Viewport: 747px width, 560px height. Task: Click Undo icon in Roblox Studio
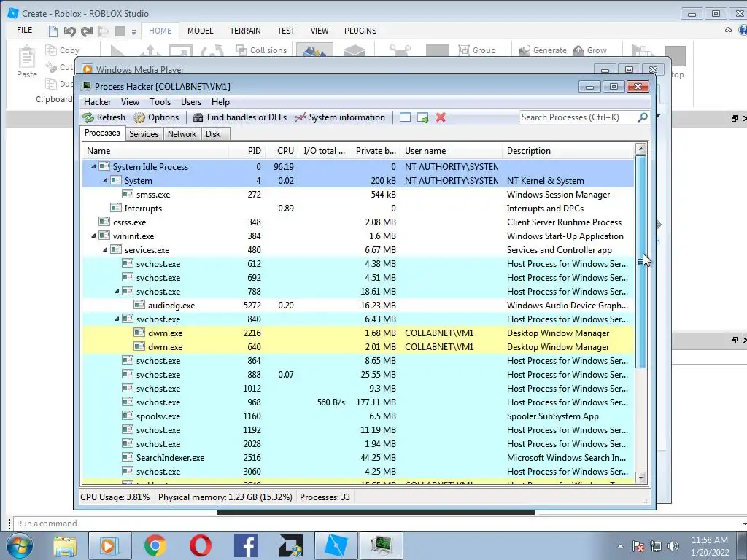coord(69,31)
